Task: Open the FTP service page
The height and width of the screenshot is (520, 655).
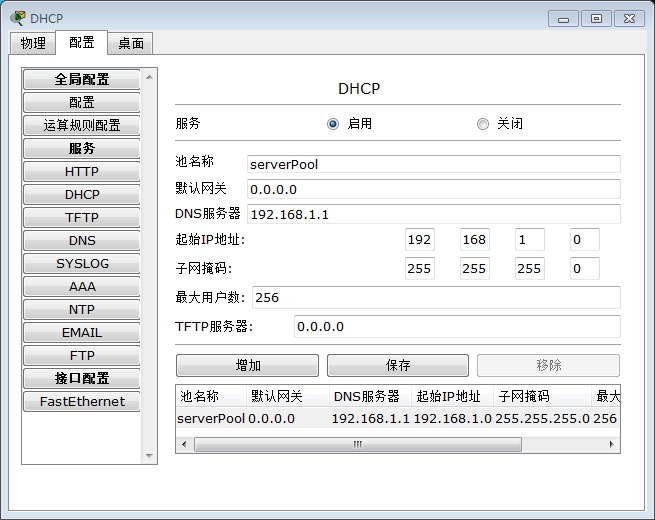Action: click(x=82, y=355)
